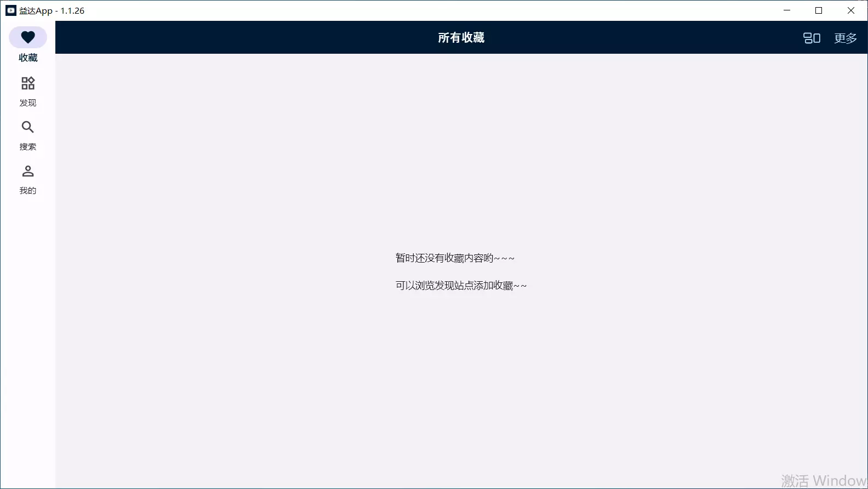Select the 我的 sidebar label
Viewport: 868px width, 489px height.
tap(28, 191)
